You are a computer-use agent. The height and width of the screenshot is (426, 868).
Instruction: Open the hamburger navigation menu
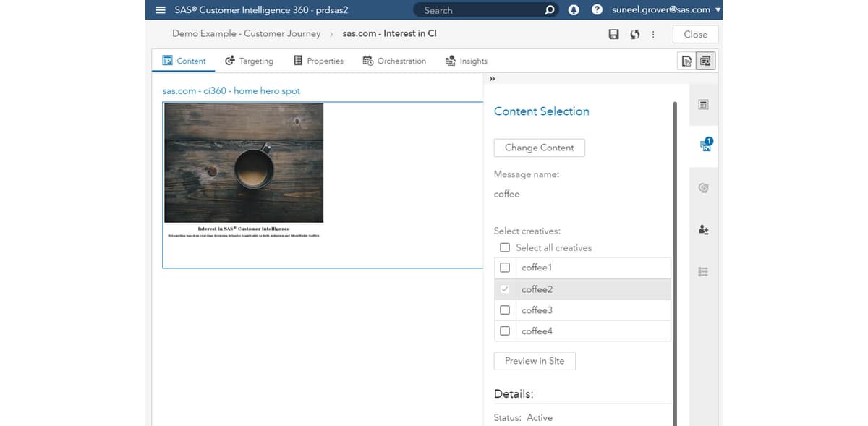(161, 10)
